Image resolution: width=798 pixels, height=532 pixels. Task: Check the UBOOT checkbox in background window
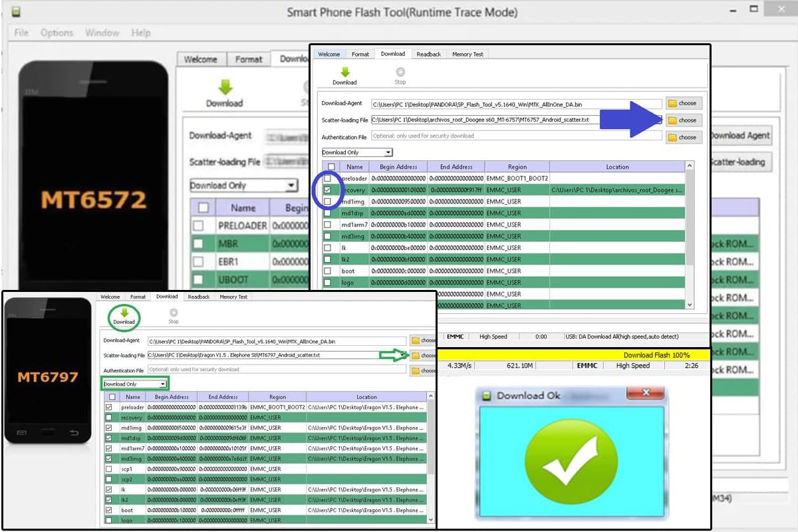pyautogui.click(x=198, y=280)
